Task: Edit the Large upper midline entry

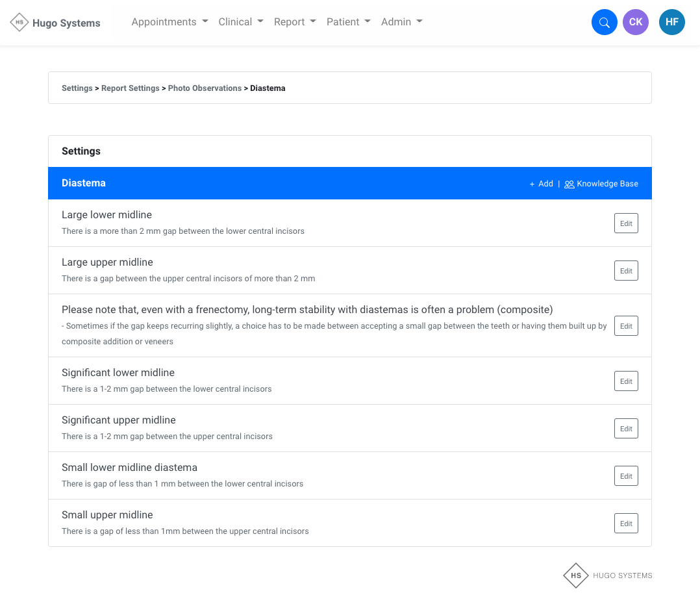Action: click(626, 271)
